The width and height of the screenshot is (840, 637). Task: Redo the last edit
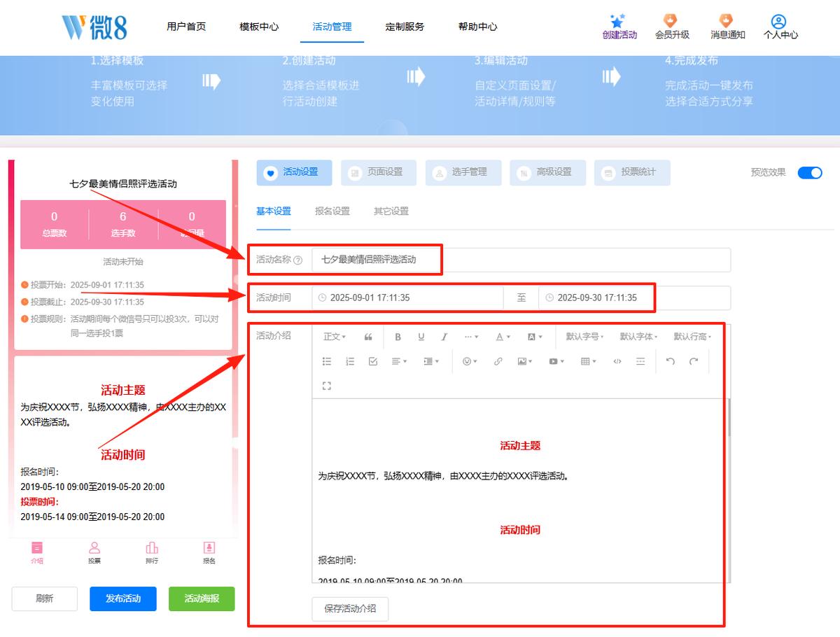point(694,361)
